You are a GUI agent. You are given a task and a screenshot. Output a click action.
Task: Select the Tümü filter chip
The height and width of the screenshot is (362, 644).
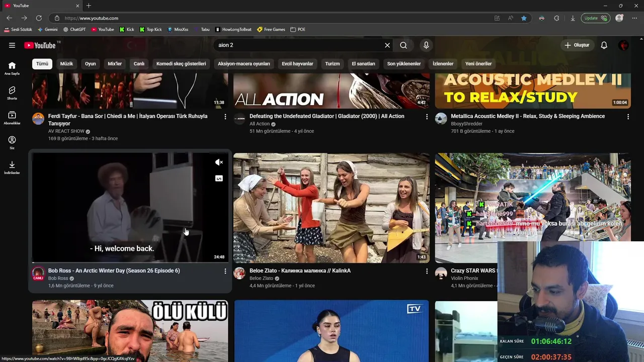[x=42, y=64]
